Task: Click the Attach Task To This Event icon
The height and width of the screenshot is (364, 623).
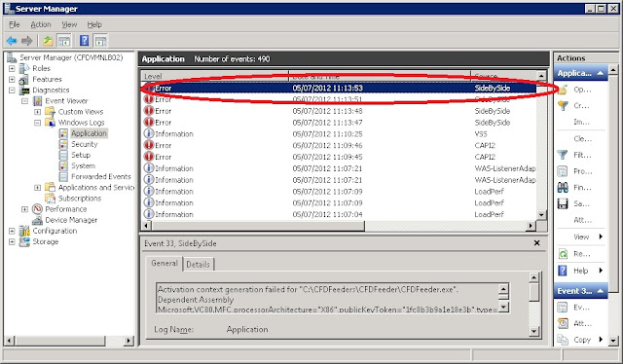Action: 563,323
